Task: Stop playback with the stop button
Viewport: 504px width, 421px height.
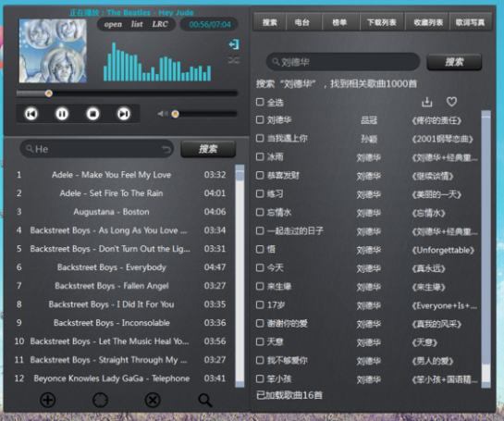Action: pos(92,114)
